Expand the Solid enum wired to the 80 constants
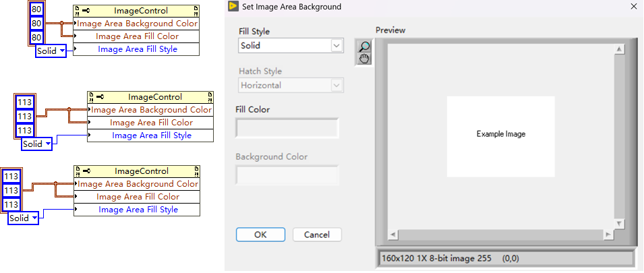Viewport: 644px width, 273px height. tap(62, 51)
